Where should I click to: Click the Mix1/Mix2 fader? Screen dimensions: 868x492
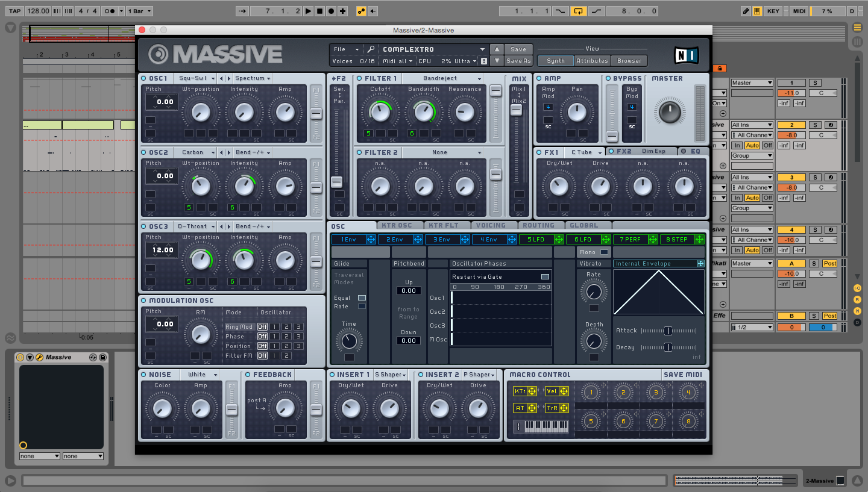pyautogui.click(x=517, y=110)
